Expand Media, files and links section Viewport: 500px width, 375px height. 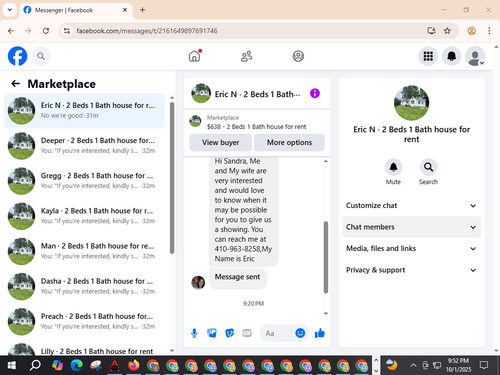click(411, 249)
